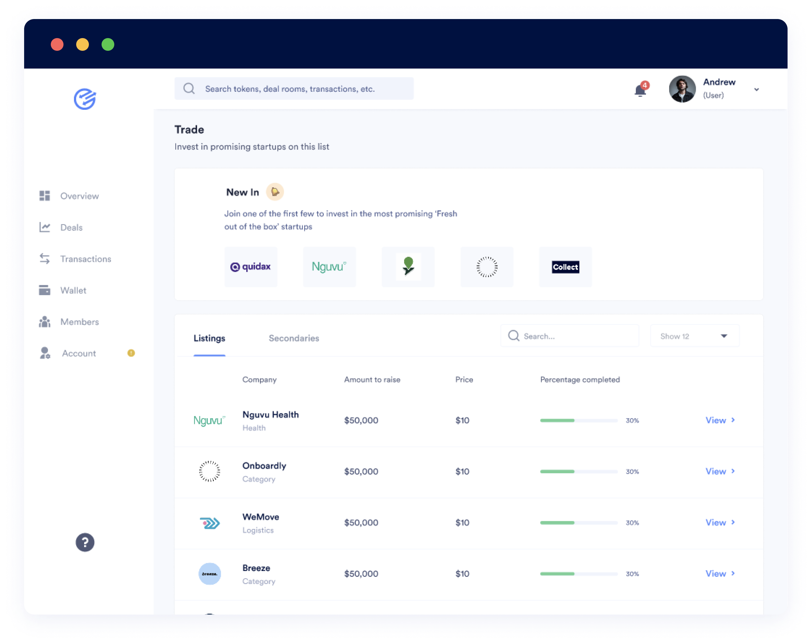The width and height of the screenshot is (812, 644).
Task: Switch to the Secondaries tab
Action: (293, 337)
